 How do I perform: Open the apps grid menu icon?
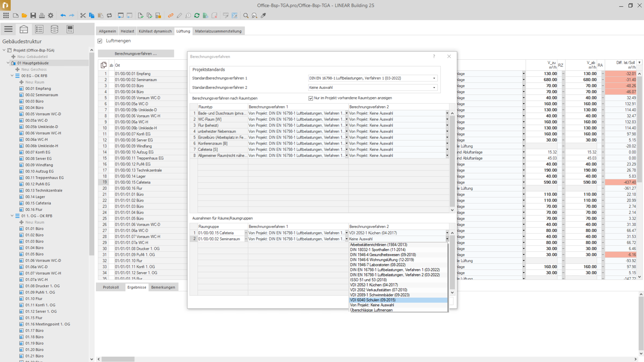pos(6,16)
